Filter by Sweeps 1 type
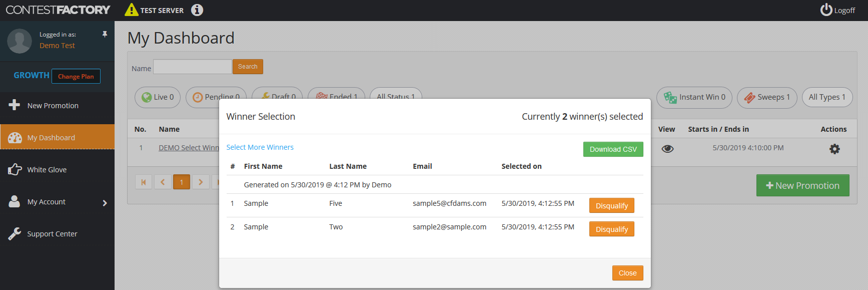 767,97
